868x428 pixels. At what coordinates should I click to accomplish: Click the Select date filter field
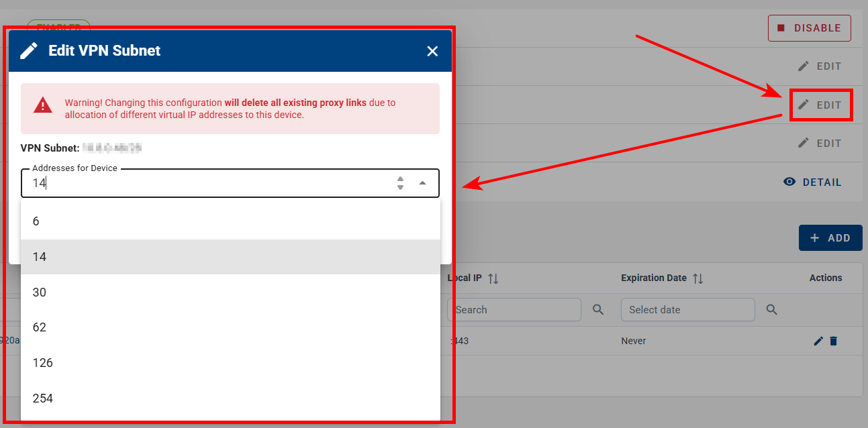coord(687,310)
